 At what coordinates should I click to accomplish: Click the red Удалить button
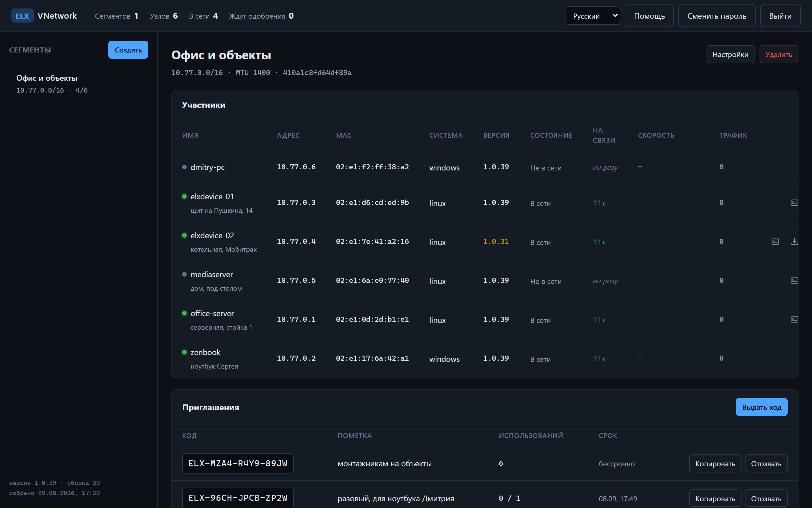coord(779,54)
